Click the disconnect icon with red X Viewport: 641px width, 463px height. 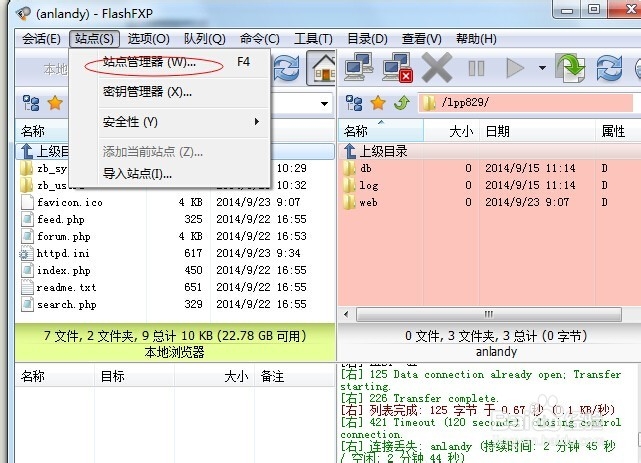pos(397,67)
